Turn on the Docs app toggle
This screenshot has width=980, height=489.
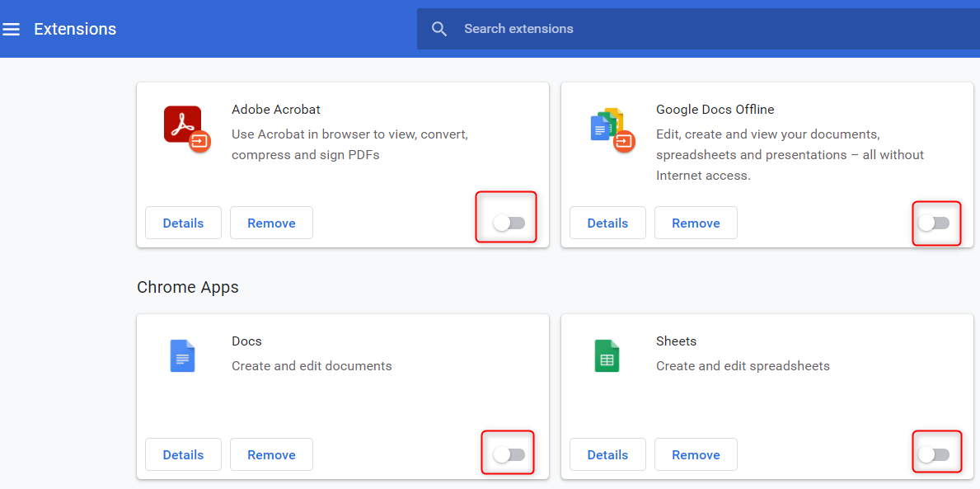[x=509, y=454]
